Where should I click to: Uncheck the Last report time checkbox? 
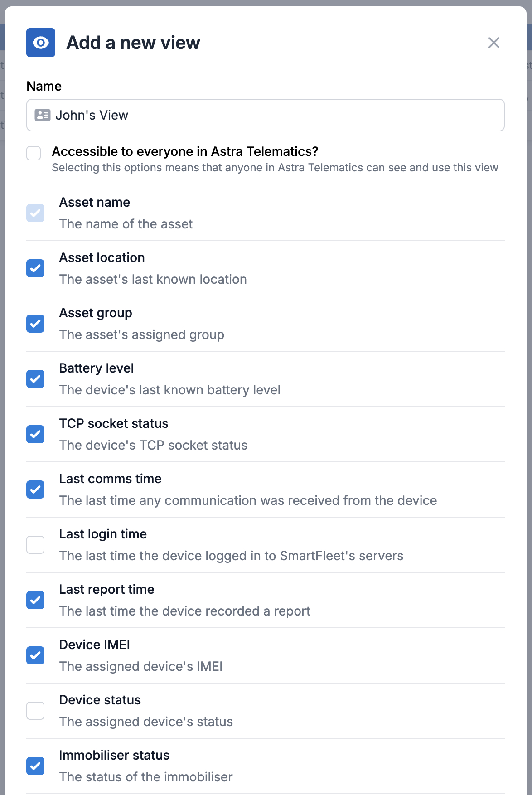[x=35, y=600]
